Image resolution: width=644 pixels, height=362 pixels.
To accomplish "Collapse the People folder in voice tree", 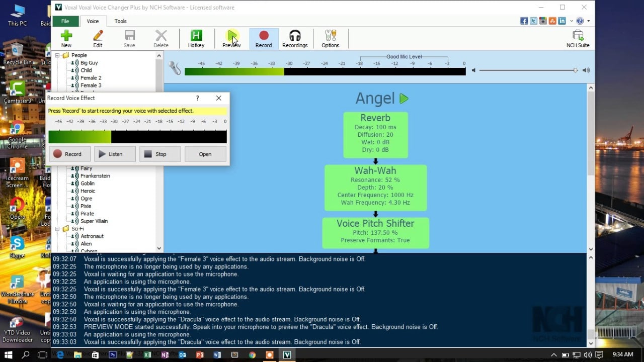I will tap(57, 55).
